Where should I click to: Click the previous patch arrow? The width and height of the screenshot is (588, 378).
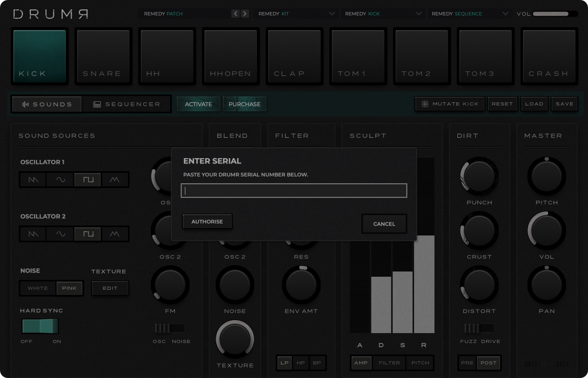236,14
